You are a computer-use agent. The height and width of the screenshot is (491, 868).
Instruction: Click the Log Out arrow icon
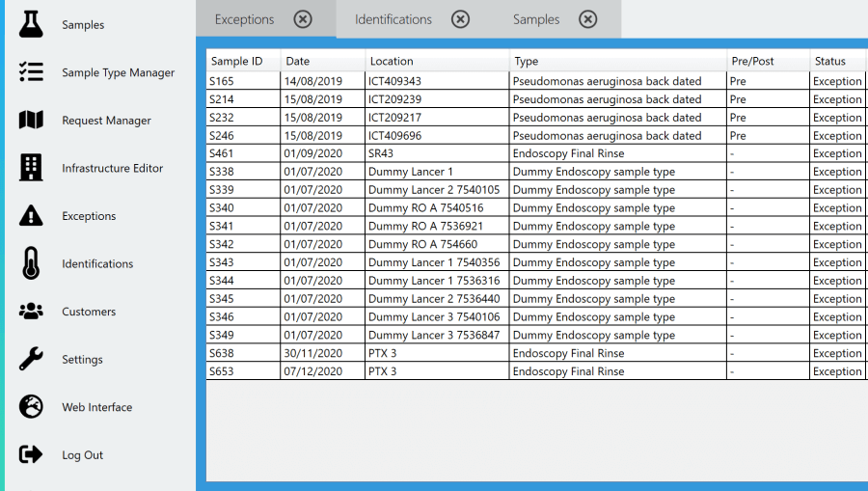(x=31, y=454)
